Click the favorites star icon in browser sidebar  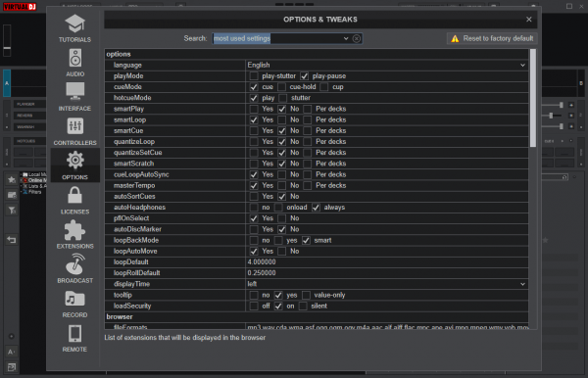point(12,179)
